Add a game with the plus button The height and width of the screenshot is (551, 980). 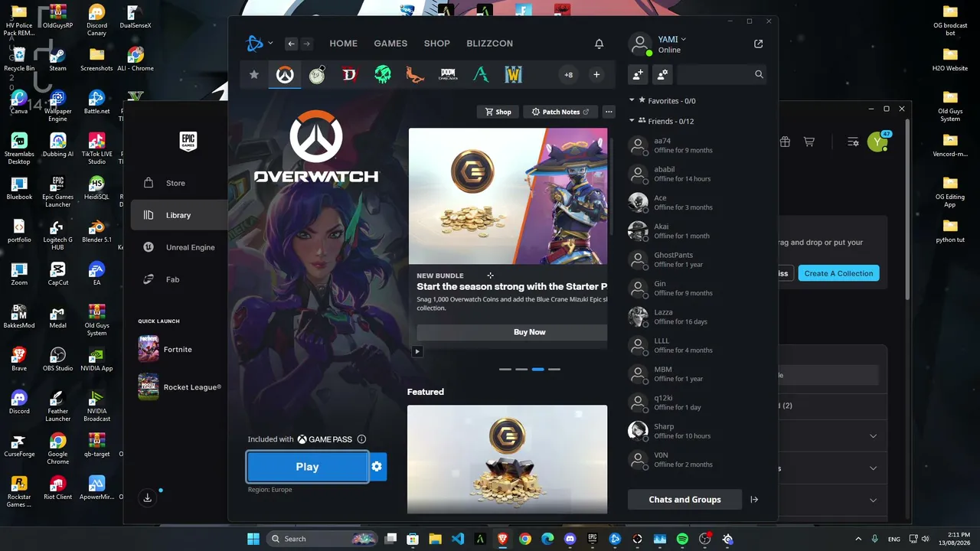596,74
